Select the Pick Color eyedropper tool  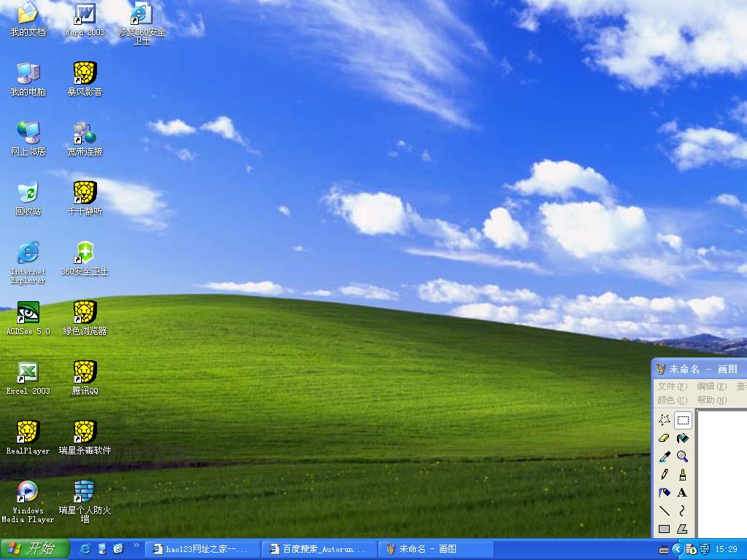click(664, 456)
